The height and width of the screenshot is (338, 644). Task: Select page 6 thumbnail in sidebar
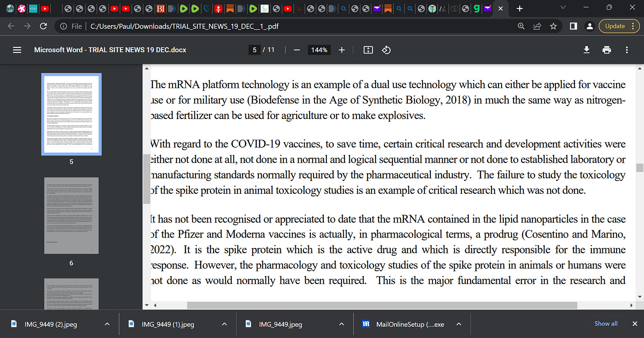point(71,215)
